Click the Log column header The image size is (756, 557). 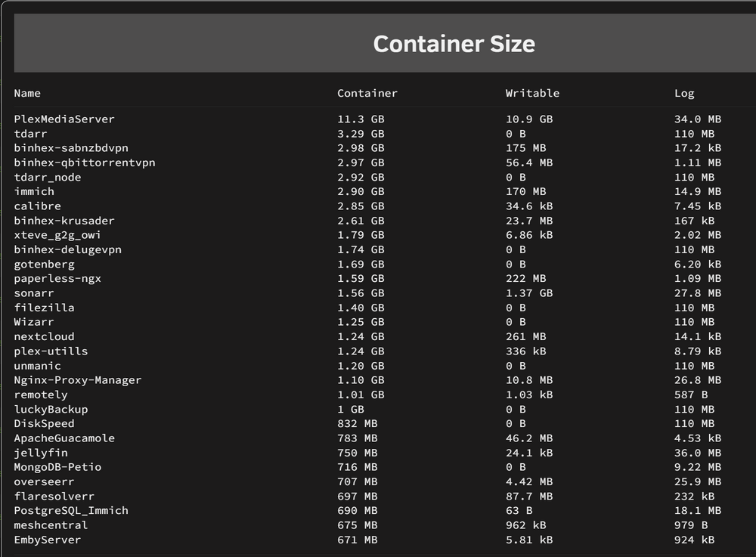click(684, 94)
